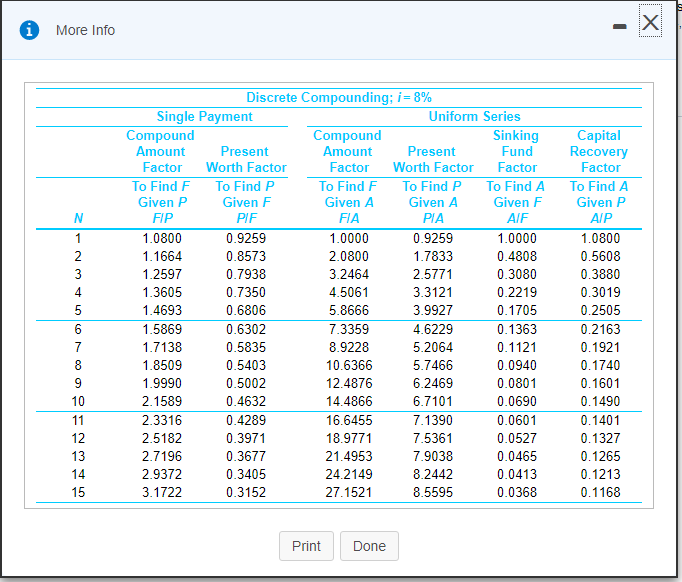
Task: Click the cell value 1.1664
Action: [x=162, y=257]
